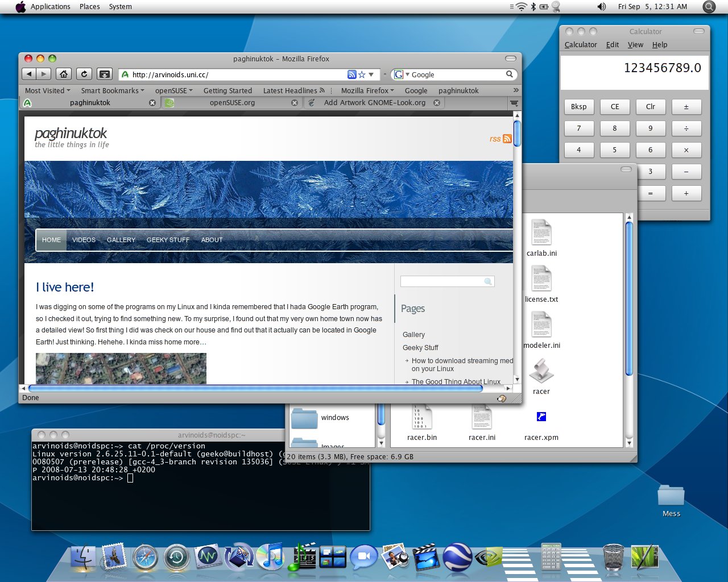Choose search engine via the Google icon dropdown
The image size is (728, 582).
(x=402, y=74)
